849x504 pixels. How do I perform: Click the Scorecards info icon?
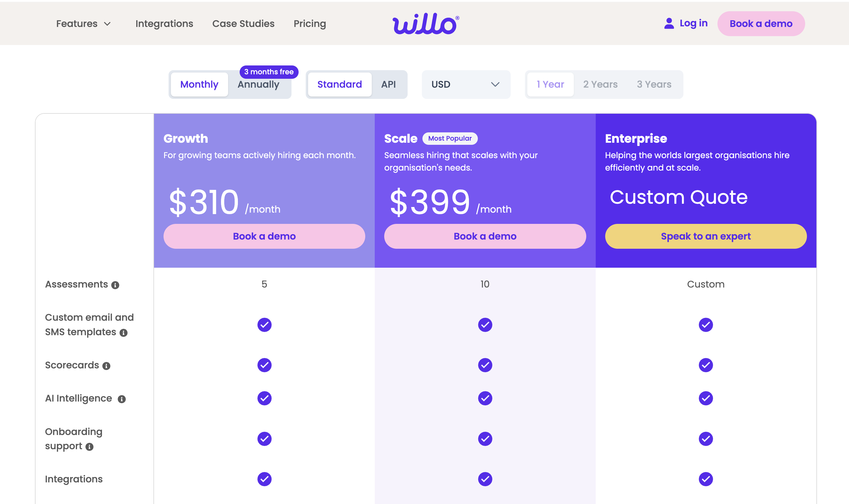tap(106, 366)
